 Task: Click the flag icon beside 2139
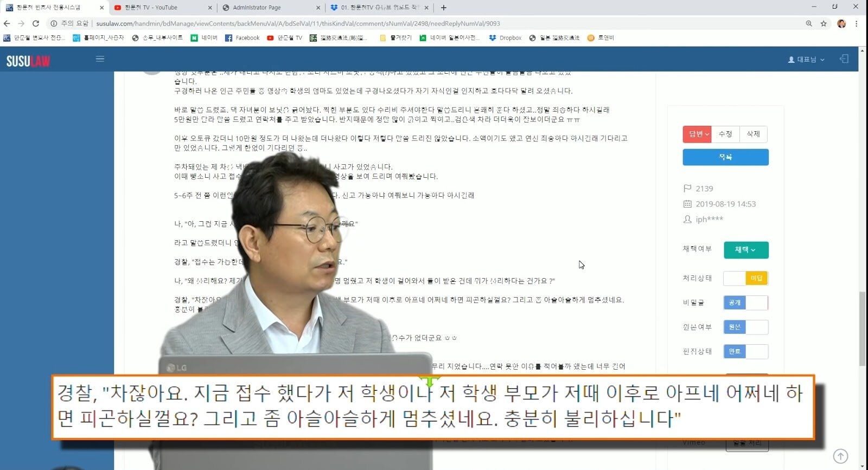tap(687, 189)
